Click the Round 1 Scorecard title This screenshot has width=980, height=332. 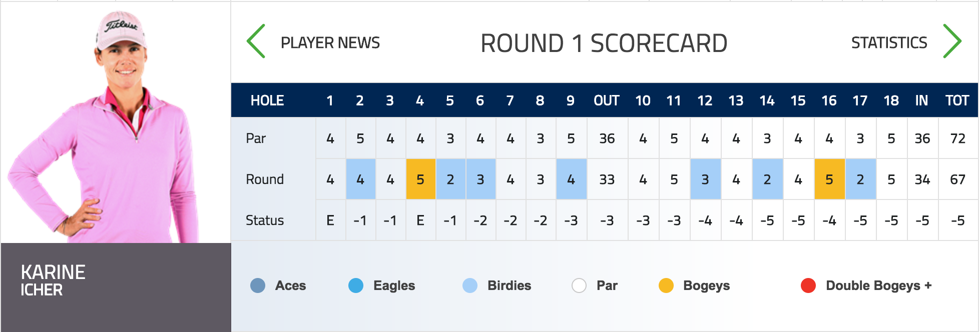pos(604,43)
